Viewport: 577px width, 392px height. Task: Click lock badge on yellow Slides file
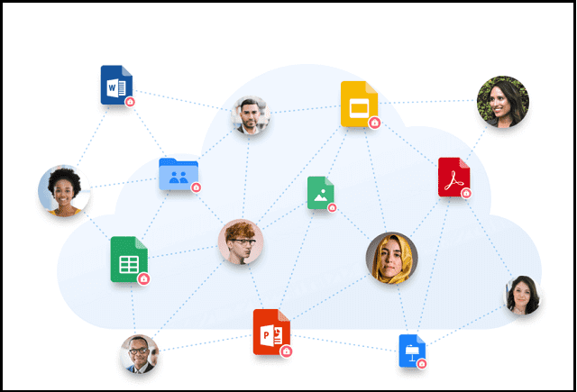[x=375, y=123]
